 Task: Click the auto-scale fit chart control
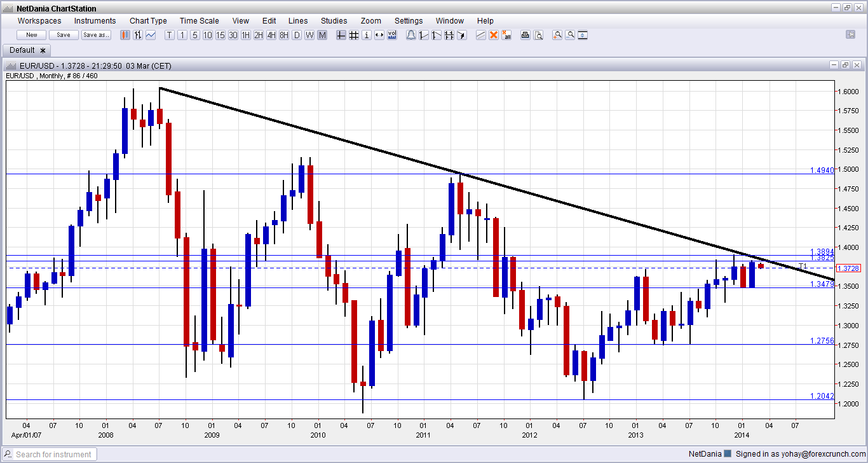(x=583, y=35)
